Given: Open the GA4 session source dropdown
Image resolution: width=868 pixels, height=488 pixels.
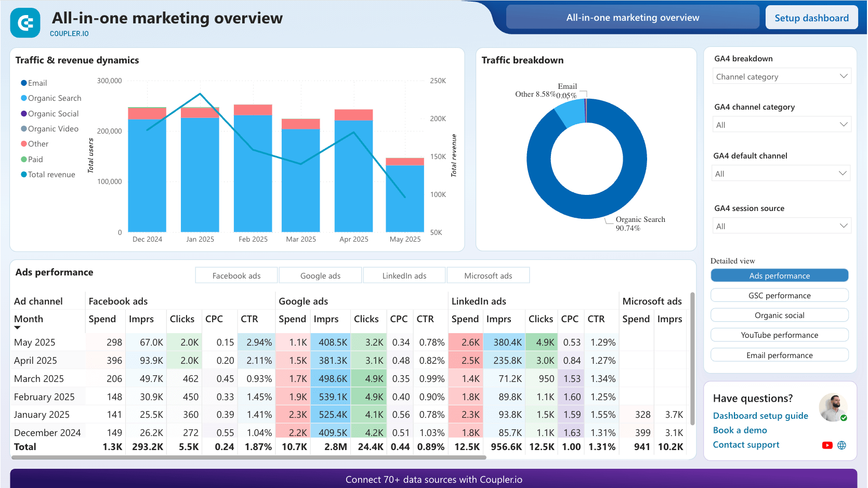Looking at the screenshot, I should [x=781, y=226].
